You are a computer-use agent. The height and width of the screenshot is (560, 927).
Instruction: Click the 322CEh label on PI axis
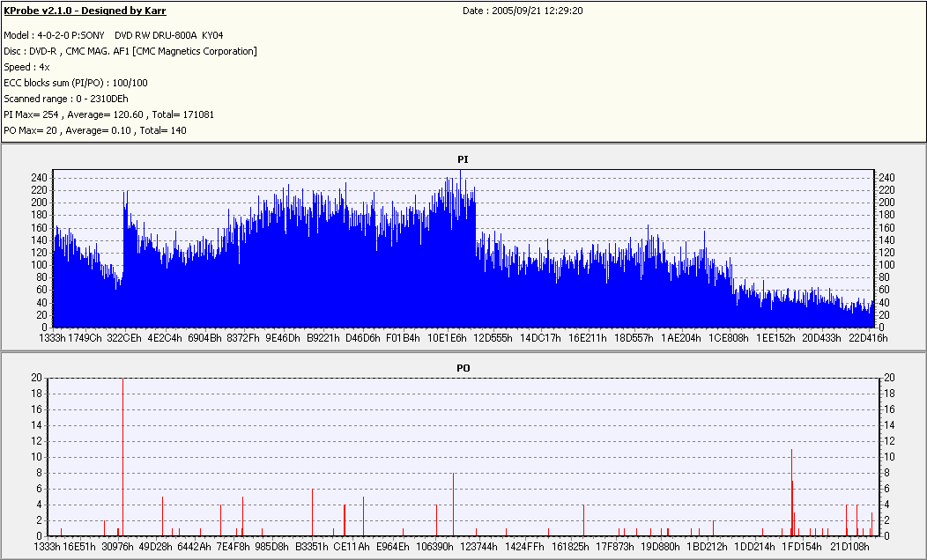(124, 338)
